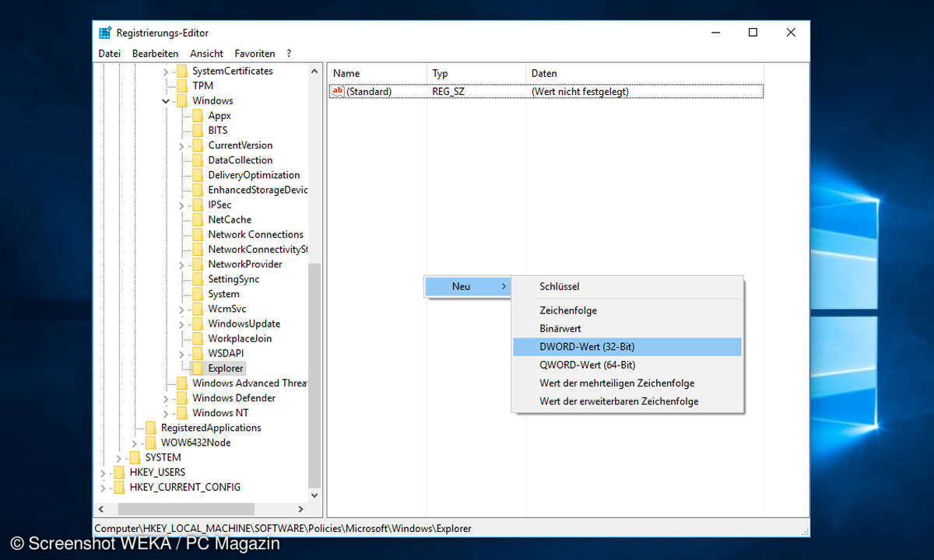Screen dimensions: 934x560
Task: Click the DataCollection folder icon
Action: tap(198, 160)
